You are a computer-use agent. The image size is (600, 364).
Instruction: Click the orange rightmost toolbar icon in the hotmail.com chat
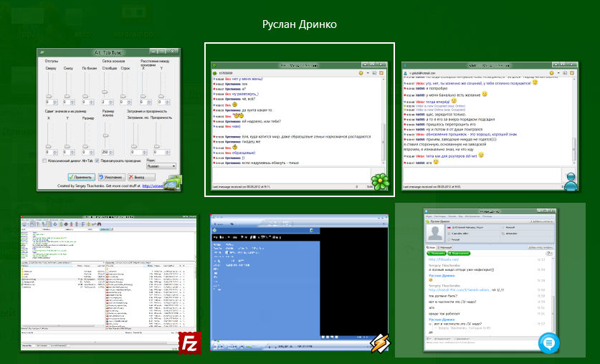pyautogui.click(x=571, y=73)
